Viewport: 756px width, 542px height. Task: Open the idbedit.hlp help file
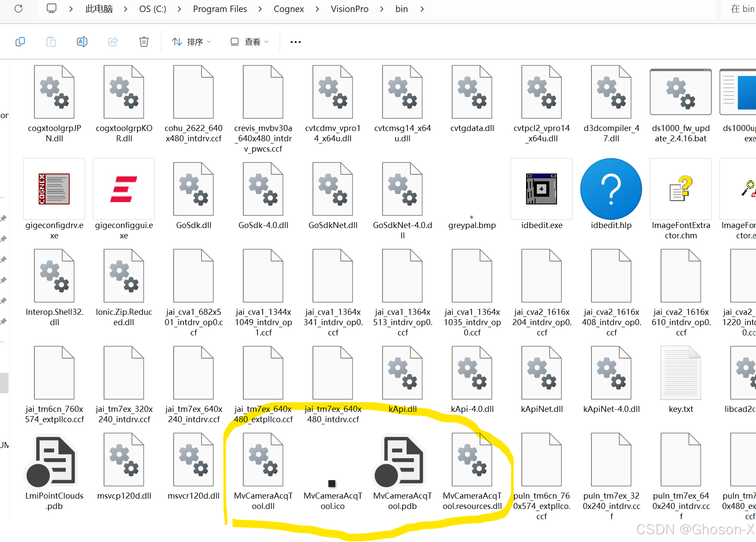coord(611,189)
